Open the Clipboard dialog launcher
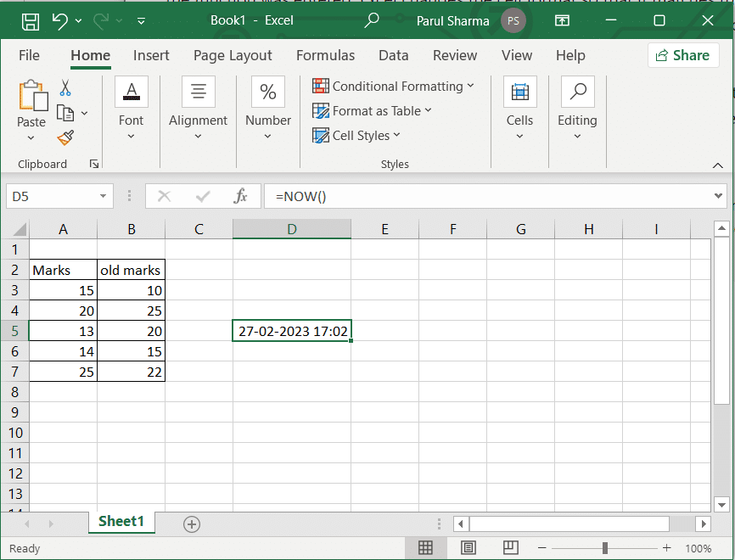The width and height of the screenshot is (735, 560). [94, 164]
